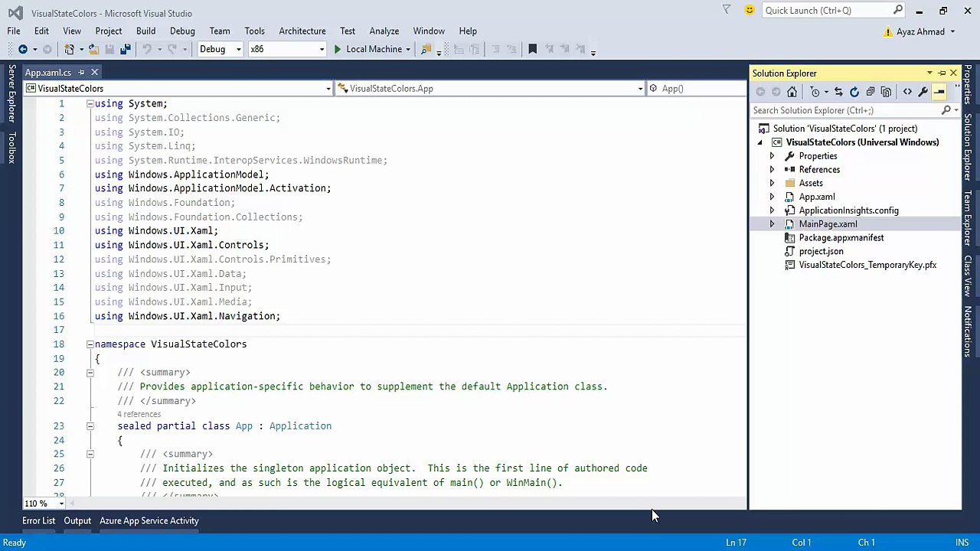980x551 pixels.
Task: Click the feedback smiley icon
Action: (749, 10)
